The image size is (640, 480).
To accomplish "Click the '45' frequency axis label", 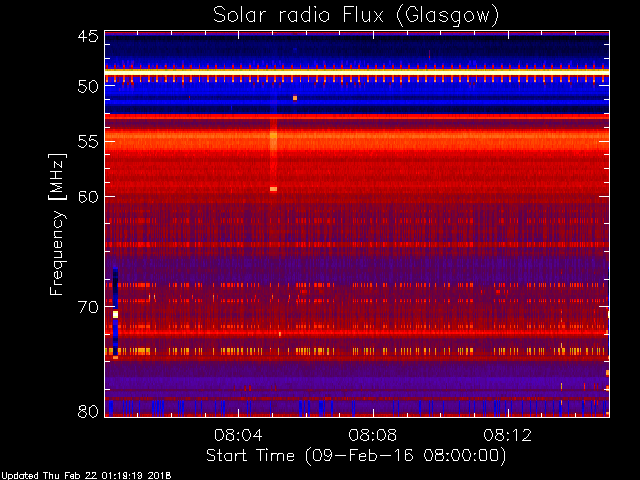I will 88,37.
